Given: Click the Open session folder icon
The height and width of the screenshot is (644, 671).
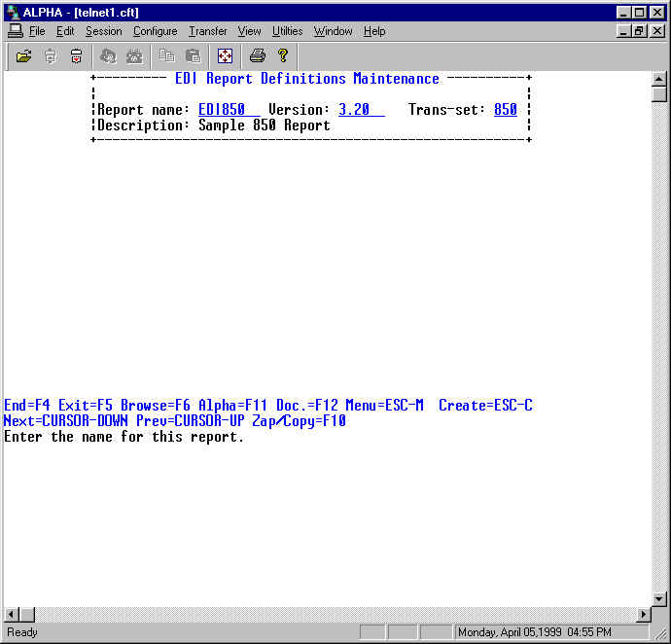Looking at the screenshot, I should pos(24,56).
